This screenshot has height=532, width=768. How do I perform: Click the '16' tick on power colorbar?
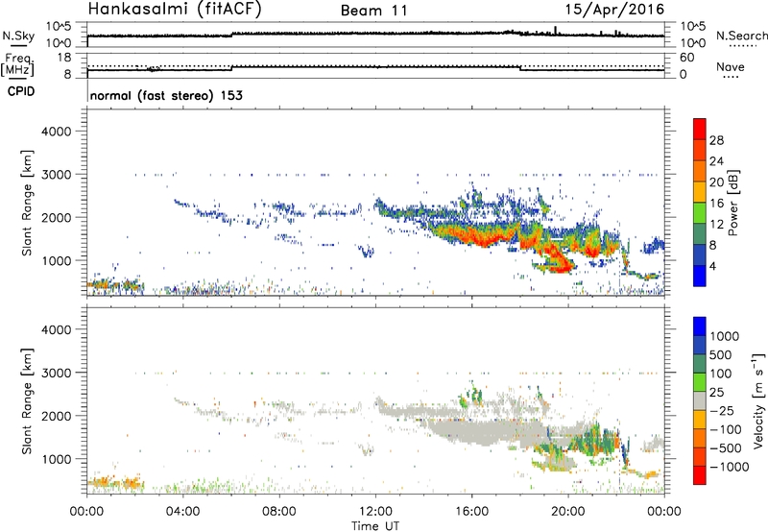tap(716, 204)
